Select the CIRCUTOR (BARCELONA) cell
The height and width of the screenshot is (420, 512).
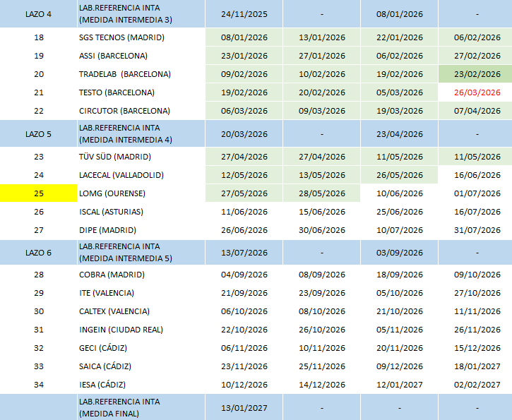(x=141, y=111)
